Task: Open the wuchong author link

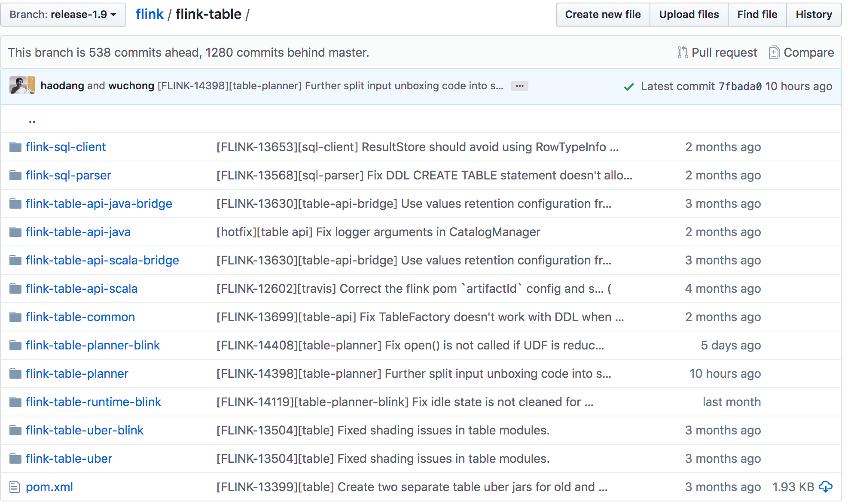Action: pos(131,86)
